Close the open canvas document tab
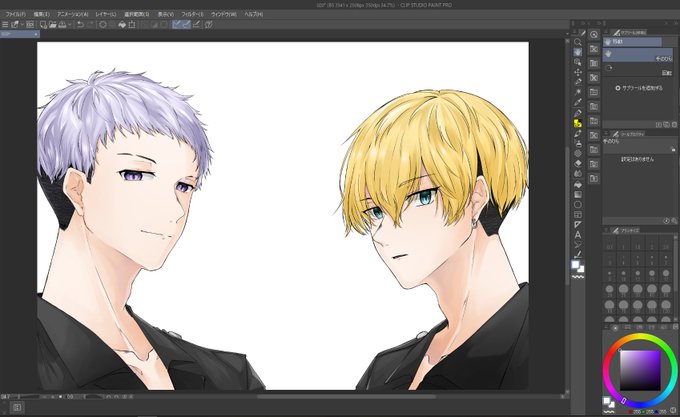The image size is (680, 417). pos(36,34)
